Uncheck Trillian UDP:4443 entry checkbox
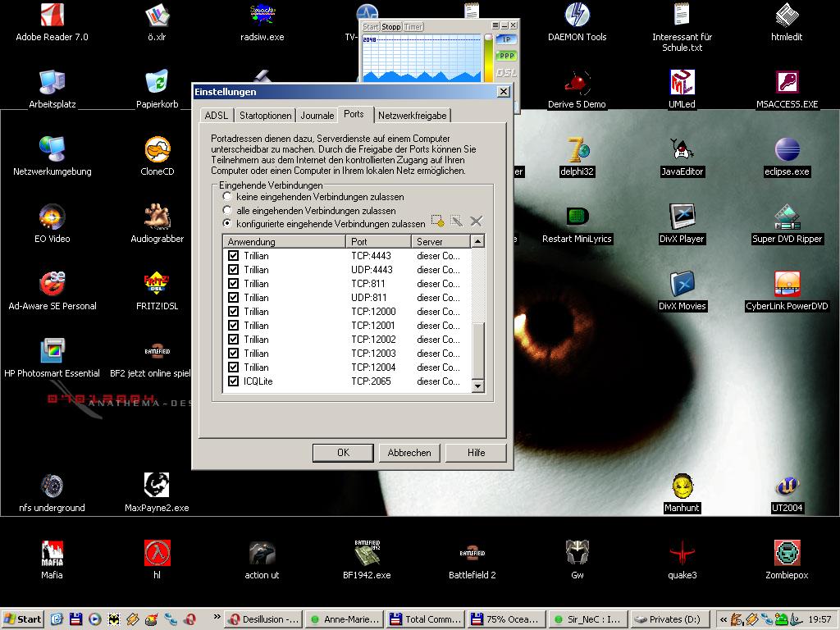The height and width of the screenshot is (630, 840). tap(233, 269)
